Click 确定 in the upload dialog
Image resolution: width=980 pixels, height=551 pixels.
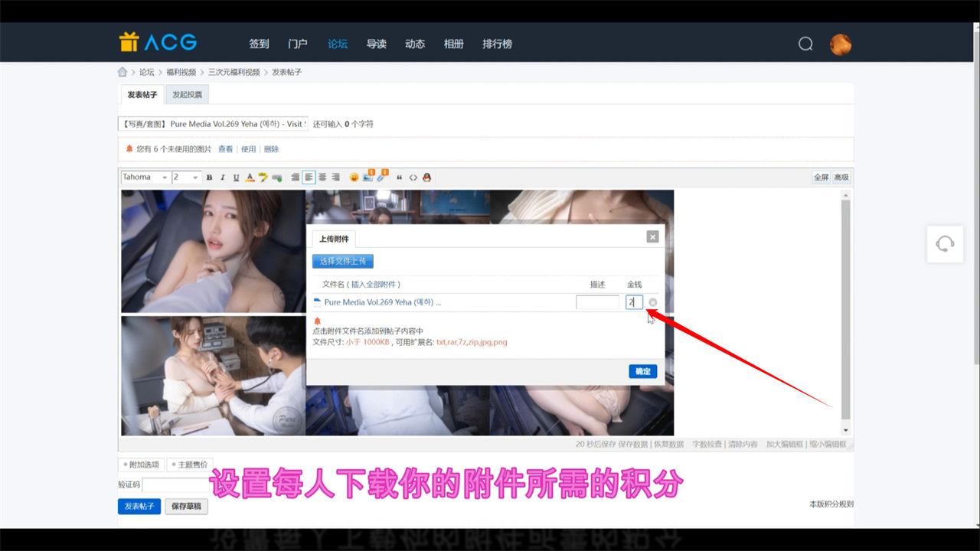point(642,371)
